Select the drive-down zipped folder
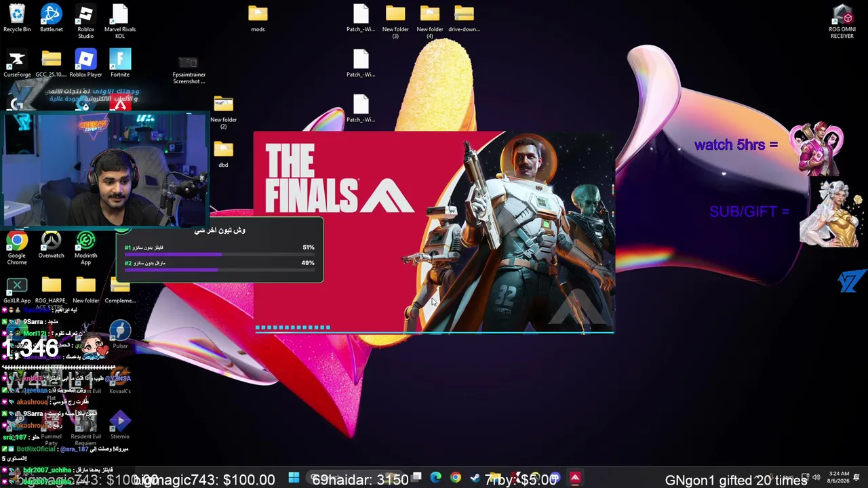This screenshot has height=488, width=868. [464, 18]
